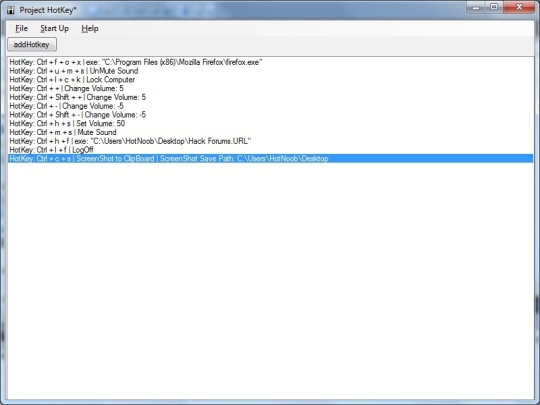The height and width of the screenshot is (405, 540).
Task: Select the ScreenShot to ClipBoard hotkey row
Action: click(x=270, y=158)
